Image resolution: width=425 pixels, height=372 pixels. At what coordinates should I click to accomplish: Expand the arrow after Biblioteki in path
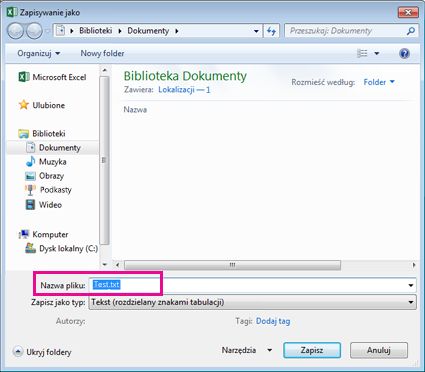(x=119, y=31)
